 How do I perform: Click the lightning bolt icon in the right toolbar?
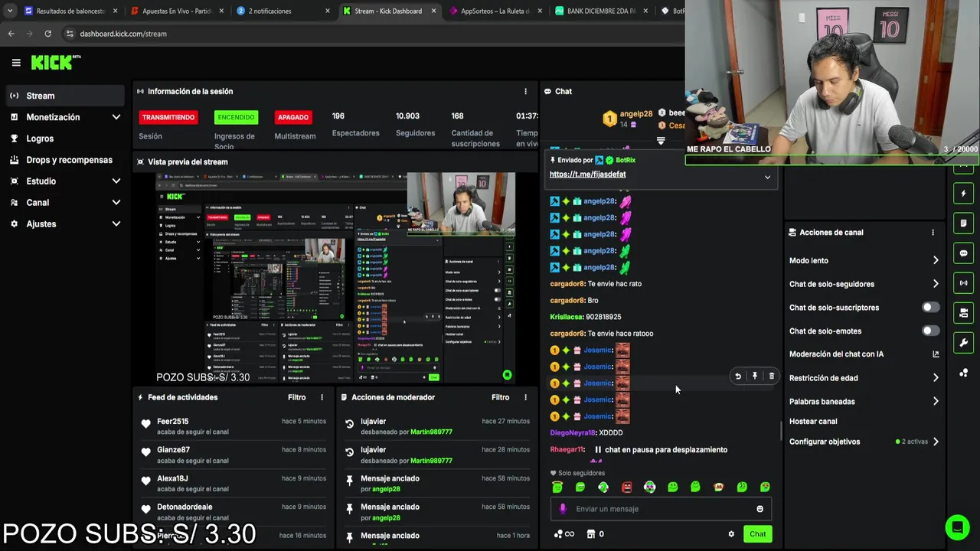coord(963,194)
